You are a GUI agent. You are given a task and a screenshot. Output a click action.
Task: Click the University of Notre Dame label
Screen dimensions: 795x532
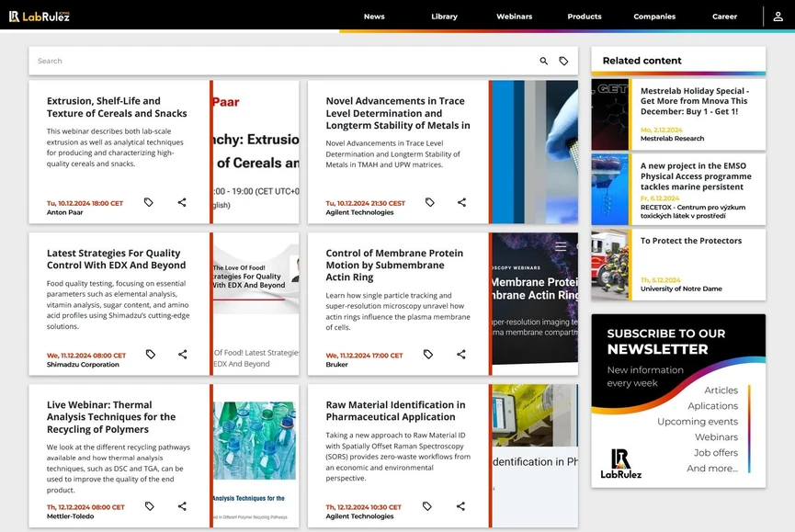681,289
